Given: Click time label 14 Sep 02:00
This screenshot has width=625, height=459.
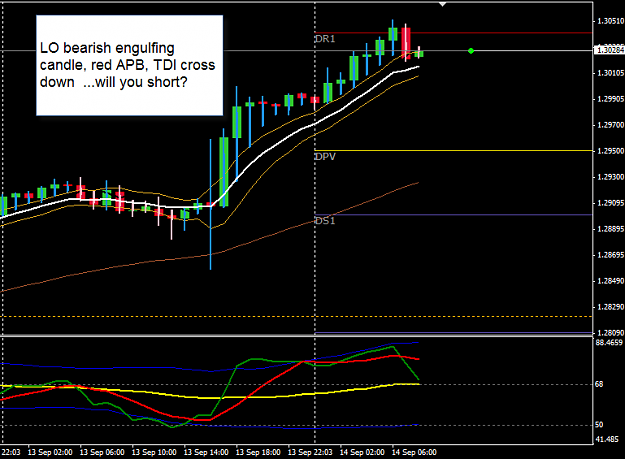Looking at the screenshot, I should click(362, 453).
